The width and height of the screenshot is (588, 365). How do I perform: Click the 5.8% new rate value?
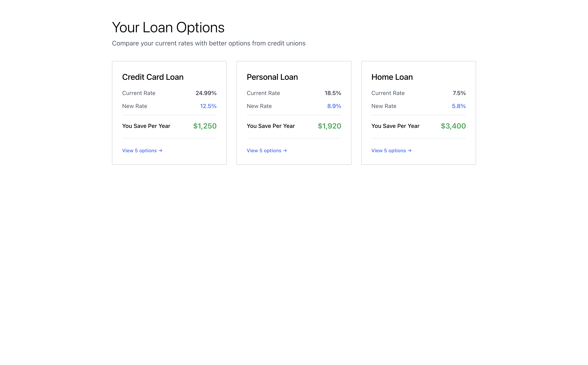(459, 106)
